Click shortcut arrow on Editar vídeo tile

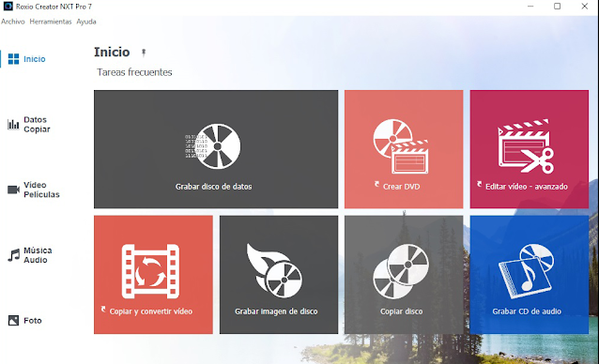coord(479,184)
